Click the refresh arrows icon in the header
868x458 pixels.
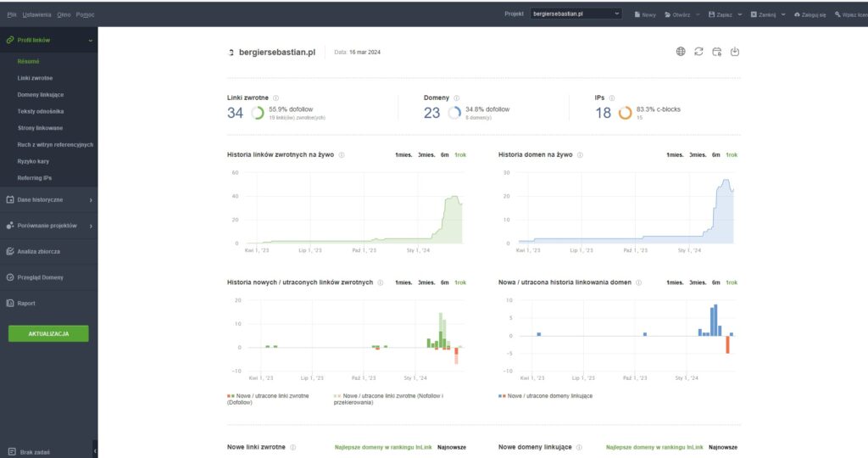(x=698, y=52)
